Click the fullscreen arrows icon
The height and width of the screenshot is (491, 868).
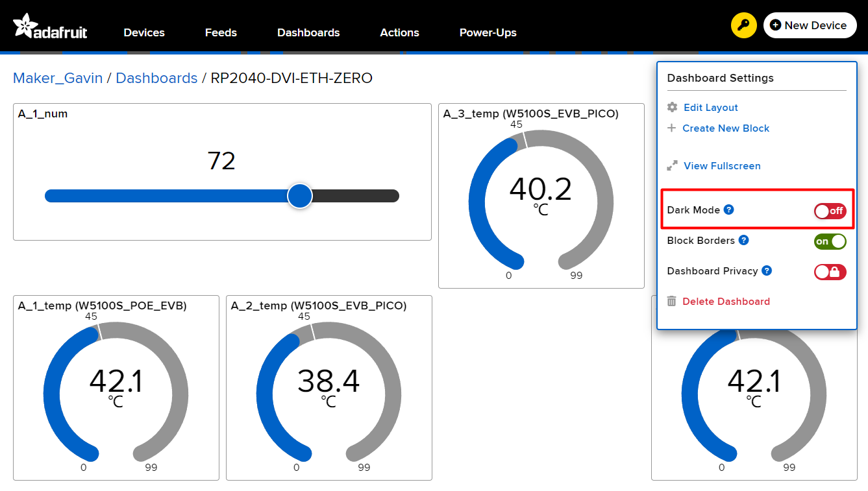(672, 166)
